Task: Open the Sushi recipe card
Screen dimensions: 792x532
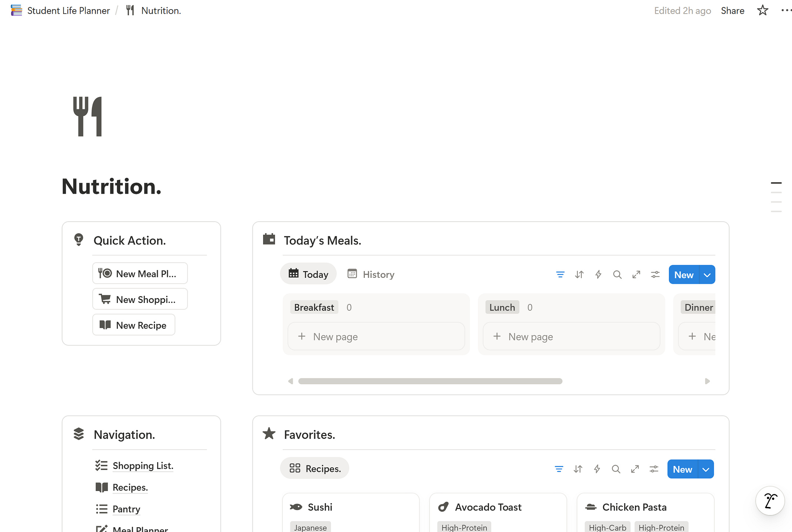Action: click(351, 513)
